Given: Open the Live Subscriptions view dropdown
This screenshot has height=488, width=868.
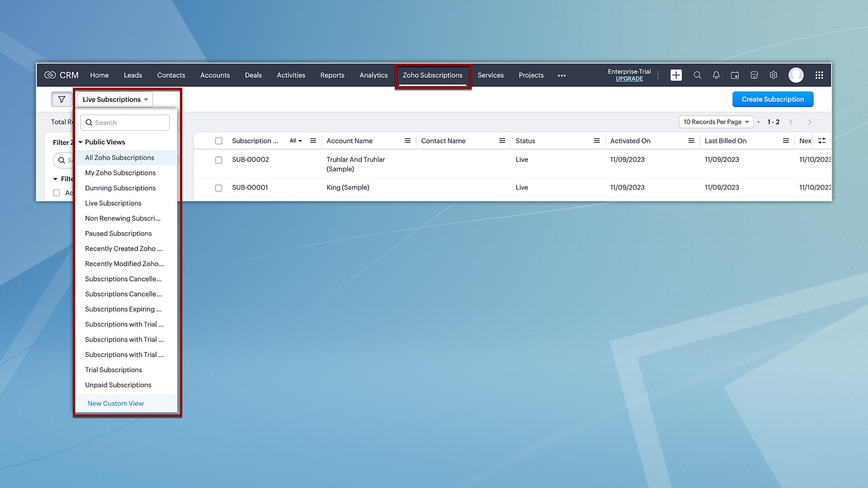Looking at the screenshot, I should coord(115,99).
